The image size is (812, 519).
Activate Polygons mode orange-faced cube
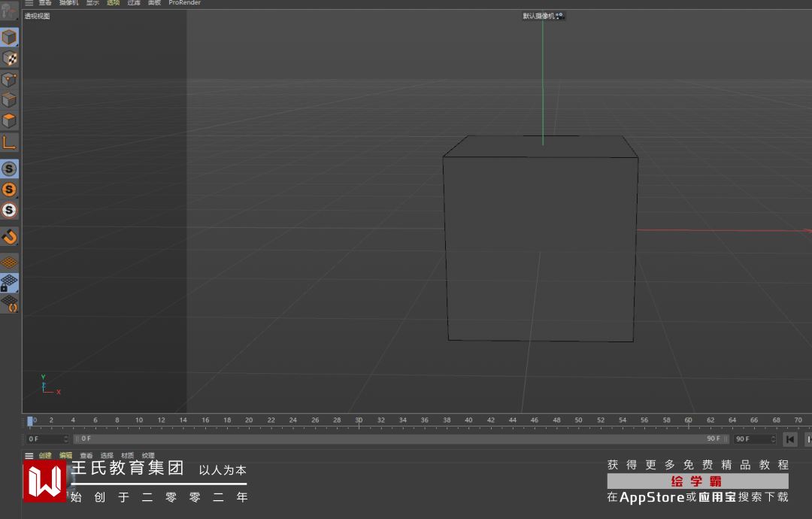9,120
